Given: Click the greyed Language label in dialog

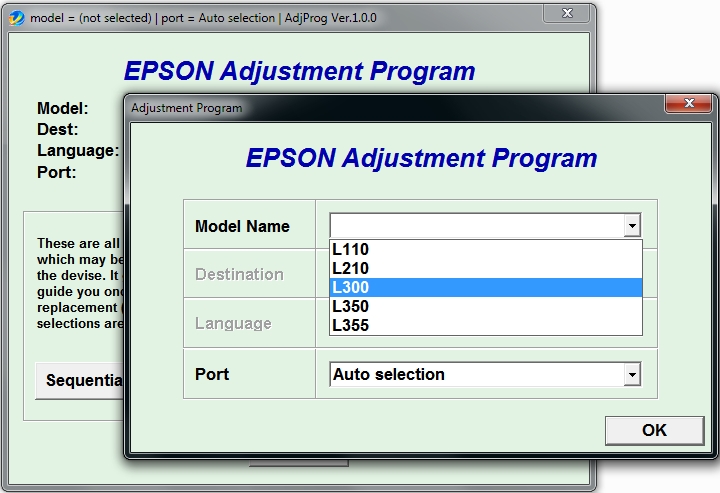Looking at the screenshot, I should point(233,324).
